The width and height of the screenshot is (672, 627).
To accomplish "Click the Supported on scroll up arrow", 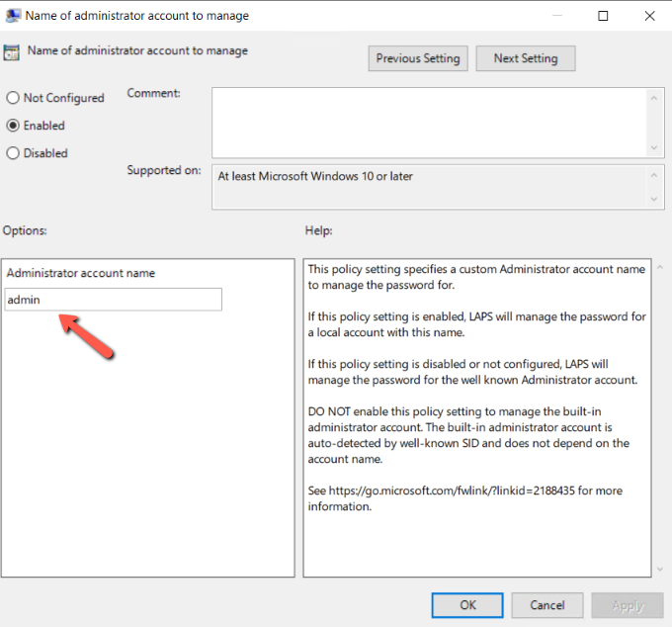I will [655, 175].
